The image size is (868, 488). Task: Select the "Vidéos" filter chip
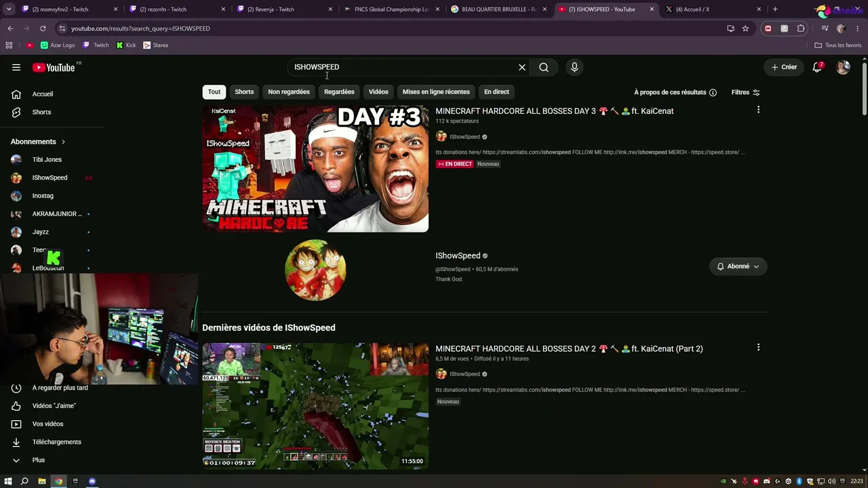(x=378, y=92)
